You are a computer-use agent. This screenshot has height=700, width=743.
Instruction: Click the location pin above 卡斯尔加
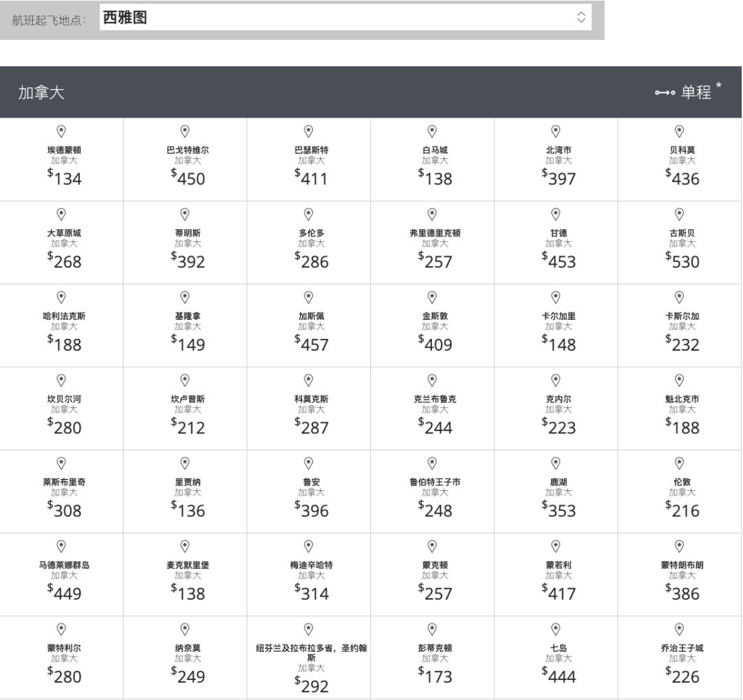pos(680,298)
